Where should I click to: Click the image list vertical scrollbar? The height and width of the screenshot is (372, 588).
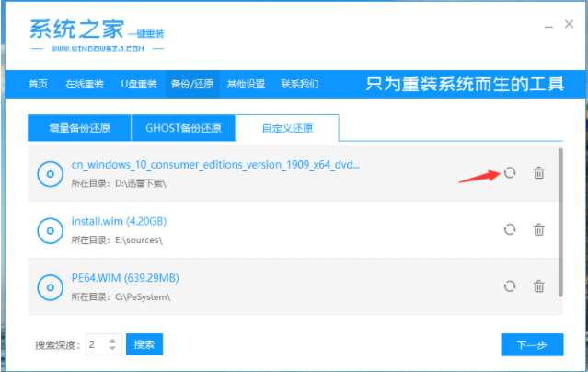click(x=560, y=221)
